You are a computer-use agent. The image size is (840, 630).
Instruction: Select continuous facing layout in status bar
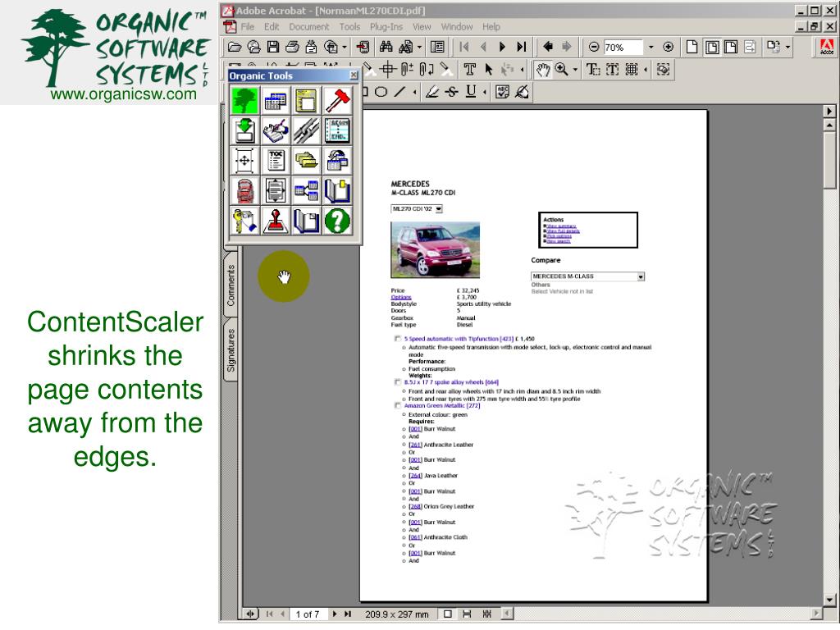(x=487, y=614)
